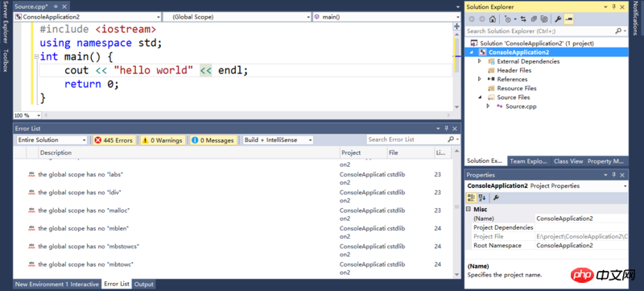Click the Back arrow in Solution Explorer toolbar
Viewport: 644px width, 291px height.
(x=472, y=19)
